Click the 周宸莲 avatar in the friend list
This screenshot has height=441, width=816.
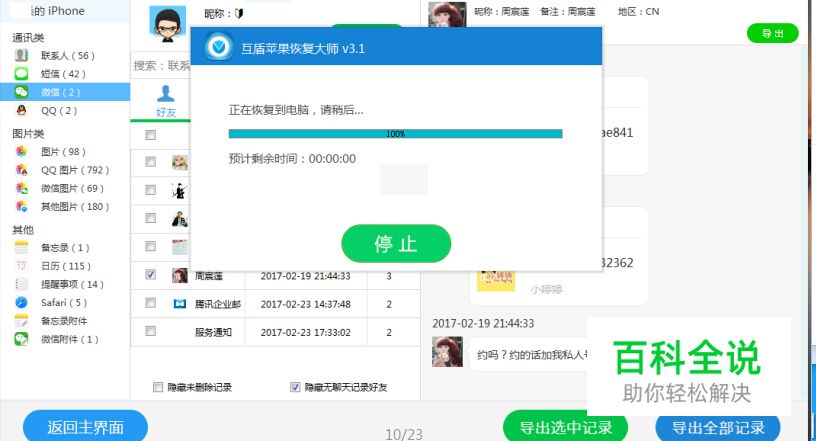[180, 275]
